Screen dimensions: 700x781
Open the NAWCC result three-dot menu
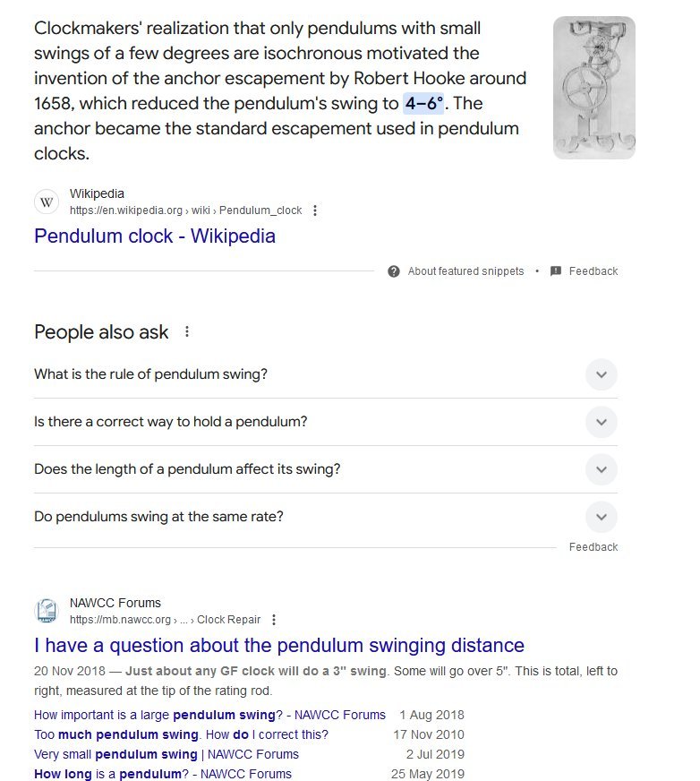point(274,620)
